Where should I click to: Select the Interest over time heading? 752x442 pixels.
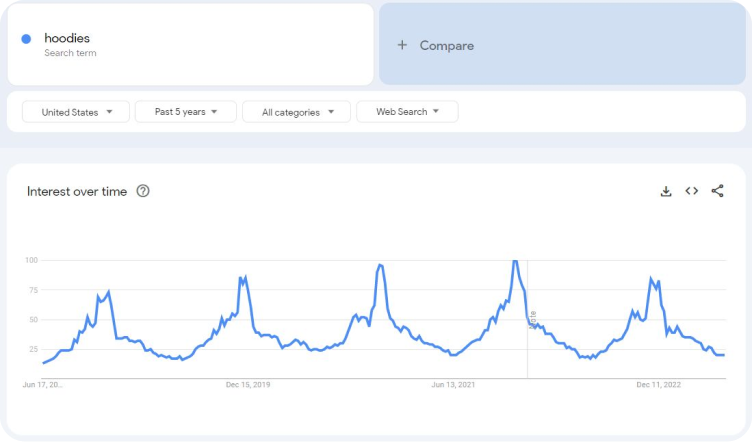click(x=77, y=191)
